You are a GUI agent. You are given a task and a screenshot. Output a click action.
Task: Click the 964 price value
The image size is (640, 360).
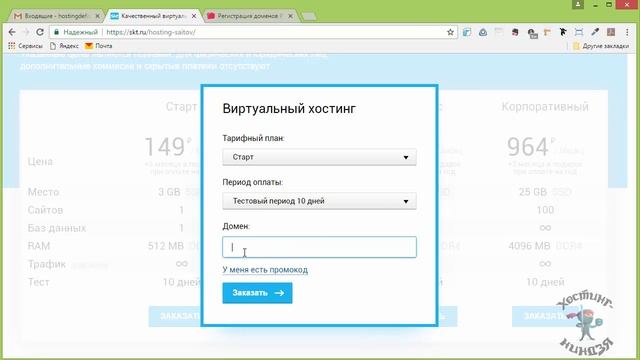pos(527,147)
